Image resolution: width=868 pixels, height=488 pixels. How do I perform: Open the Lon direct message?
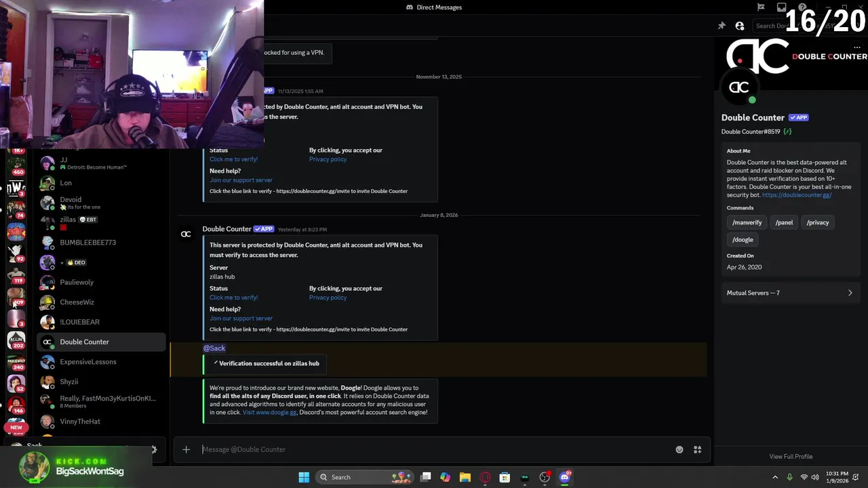[100, 183]
